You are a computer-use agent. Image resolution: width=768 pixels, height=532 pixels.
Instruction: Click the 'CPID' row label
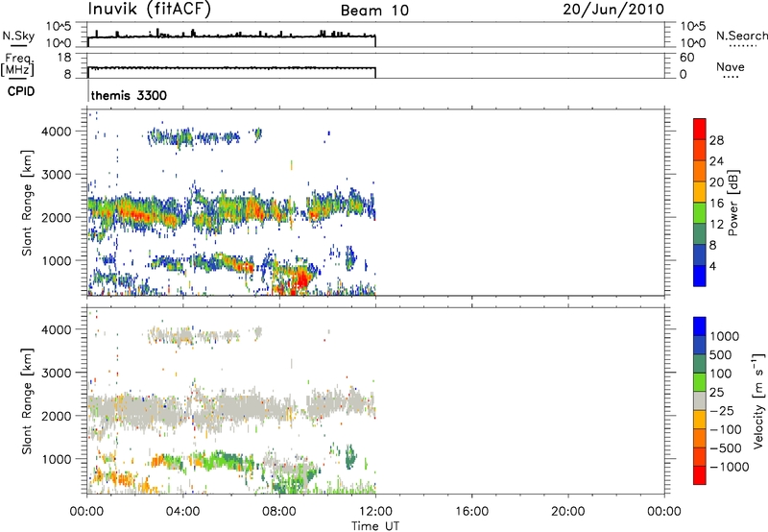click(x=21, y=91)
